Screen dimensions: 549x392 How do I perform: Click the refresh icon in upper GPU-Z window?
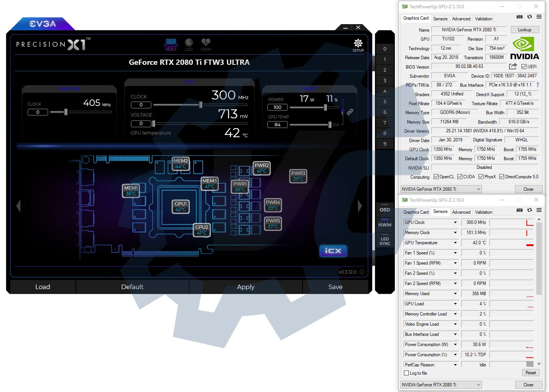[x=529, y=17]
